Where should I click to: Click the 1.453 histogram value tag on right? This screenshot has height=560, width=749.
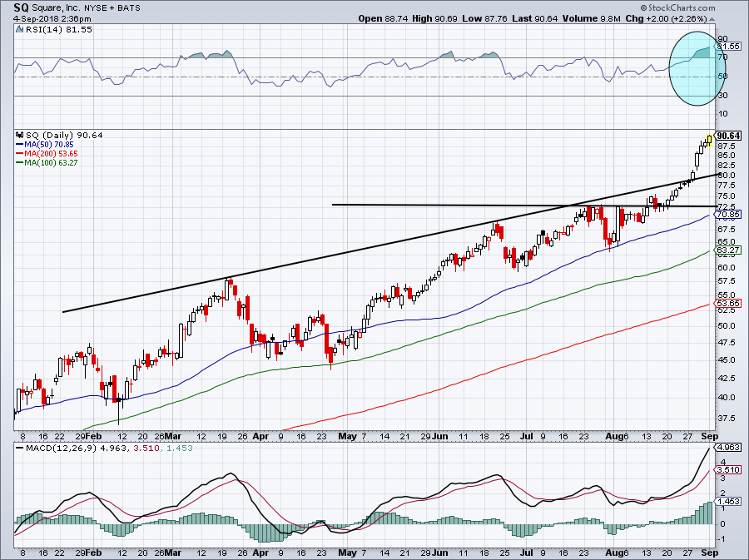[729, 501]
